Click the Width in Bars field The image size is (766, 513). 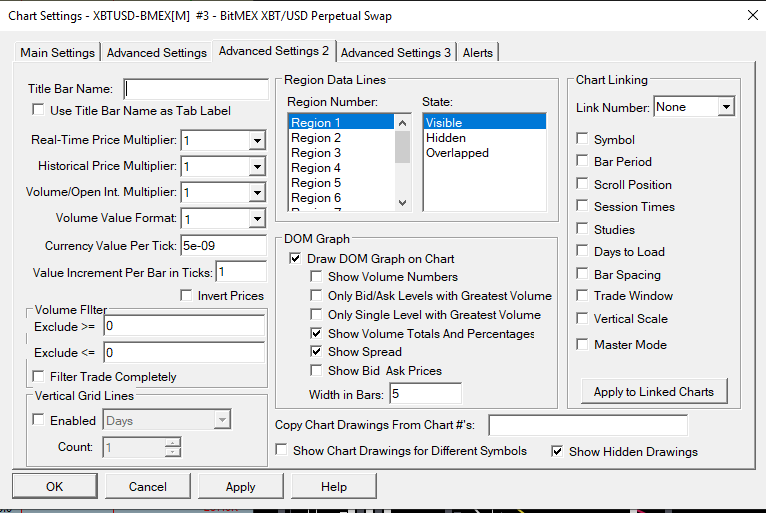[x=426, y=393]
